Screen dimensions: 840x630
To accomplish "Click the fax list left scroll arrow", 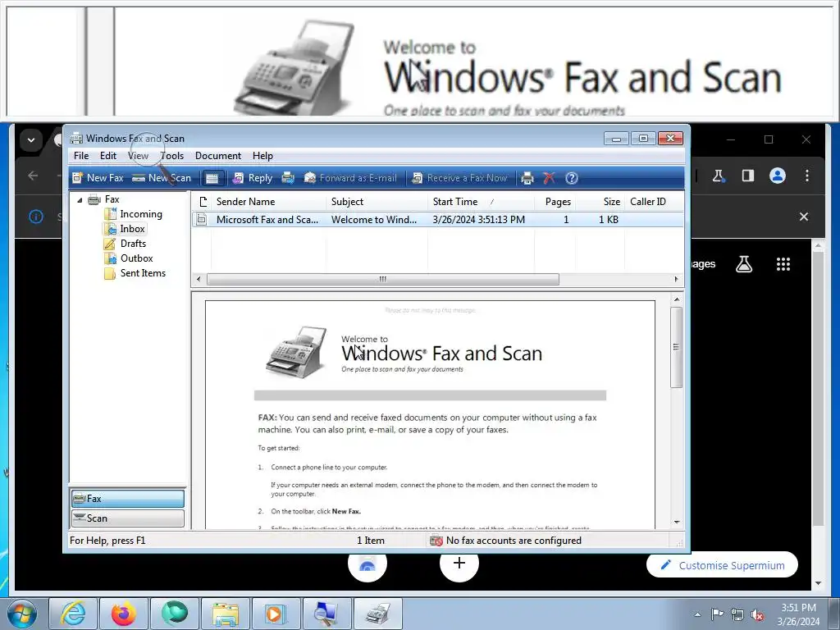I will (199, 279).
